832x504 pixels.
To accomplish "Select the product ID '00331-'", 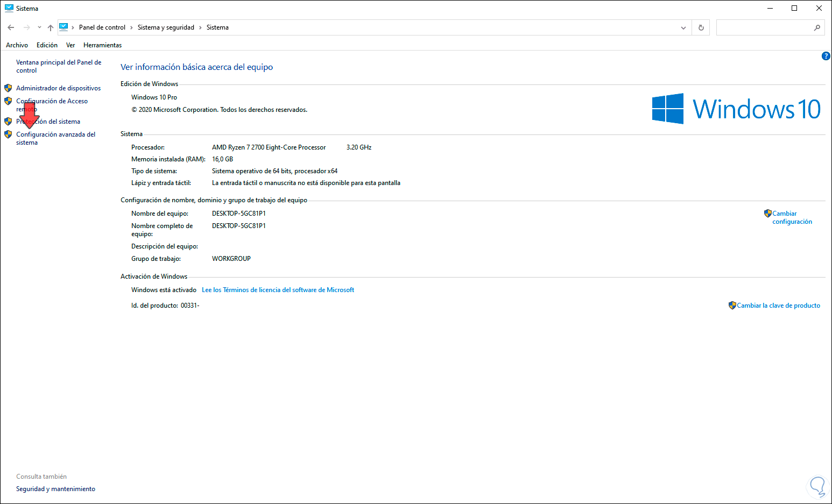I will [x=190, y=306].
